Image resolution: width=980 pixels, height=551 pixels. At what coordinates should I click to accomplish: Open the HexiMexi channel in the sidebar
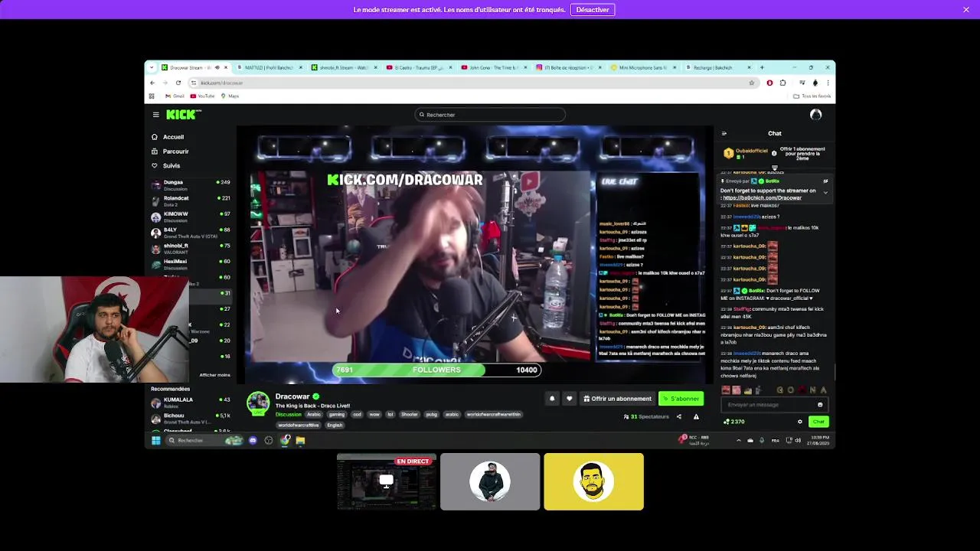(191, 264)
